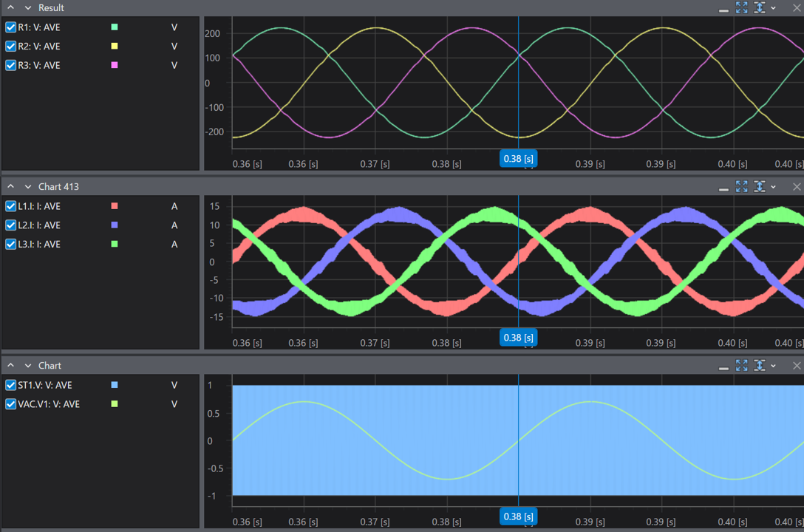Click the red L1.I color swatch

click(x=115, y=206)
